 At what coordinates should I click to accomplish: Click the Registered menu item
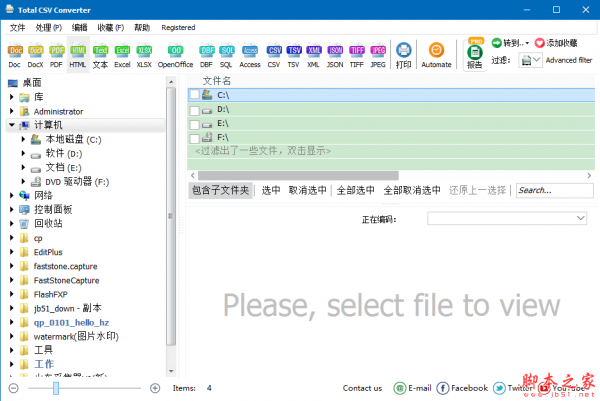pos(178,28)
